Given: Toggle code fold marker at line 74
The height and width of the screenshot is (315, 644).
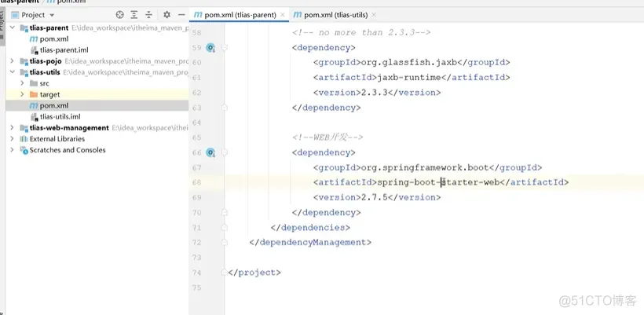Looking at the screenshot, I should [x=225, y=272].
